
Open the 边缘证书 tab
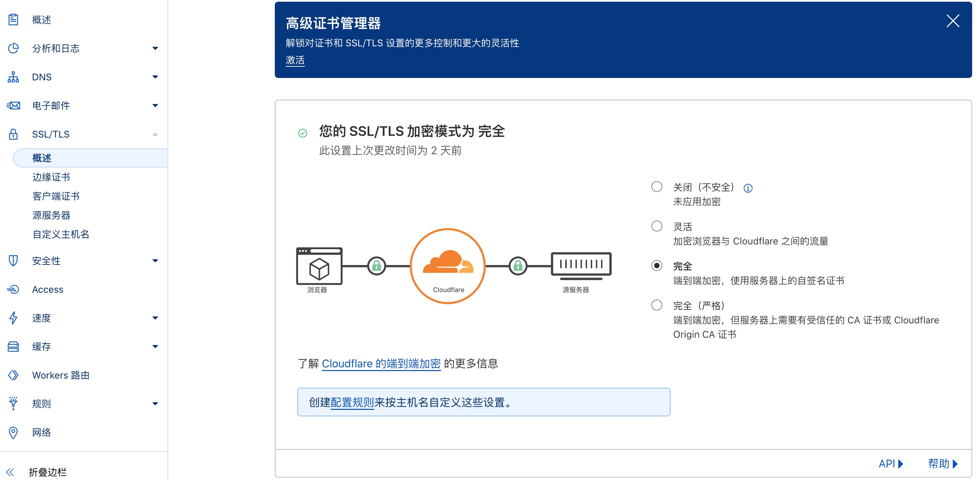(x=52, y=177)
